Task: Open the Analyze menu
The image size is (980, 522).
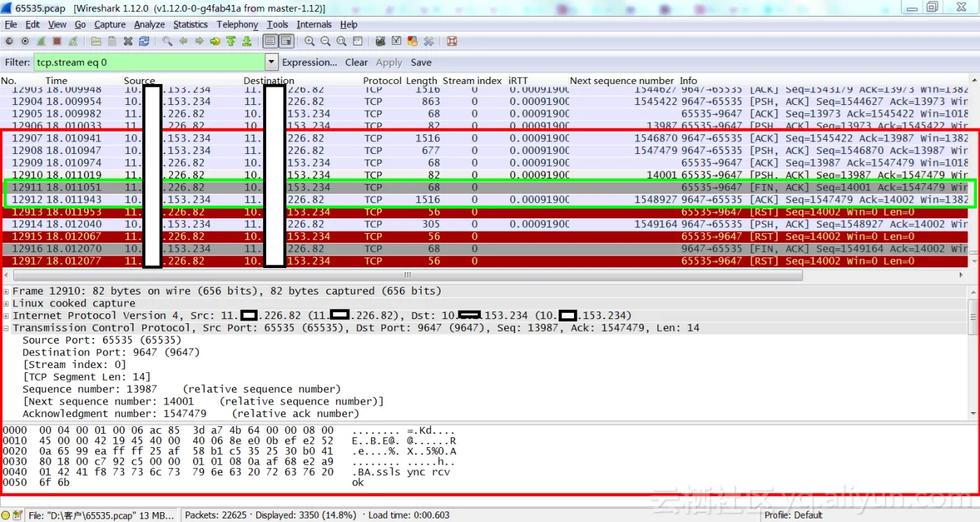Action: click(x=149, y=24)
